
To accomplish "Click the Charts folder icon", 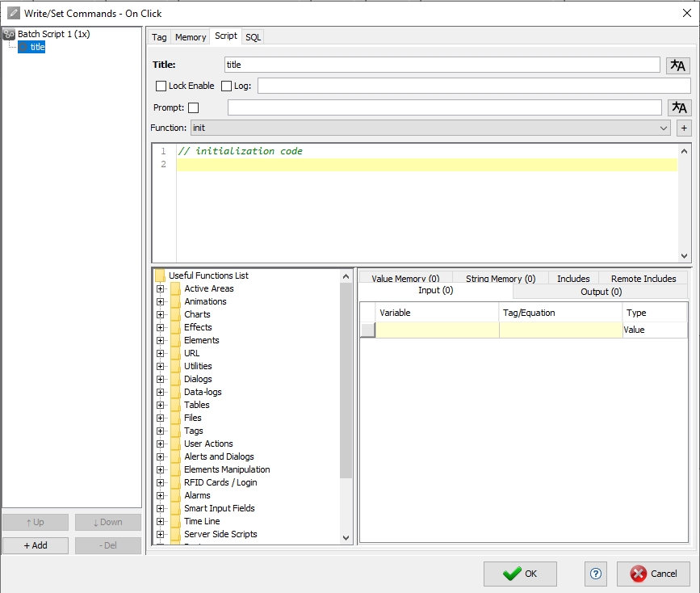I will tap(175, 314).
